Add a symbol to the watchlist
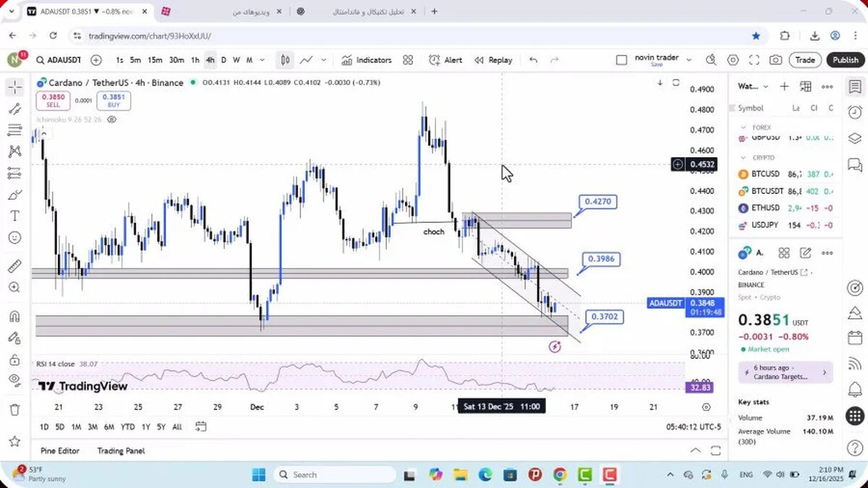This screenshot has height=488, width=868. [784, 86]
